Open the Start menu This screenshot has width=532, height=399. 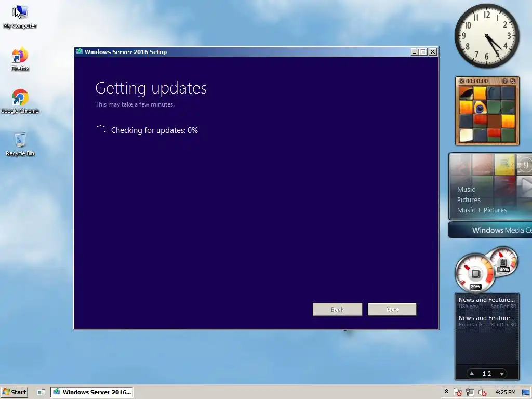[x=14, y=392]
